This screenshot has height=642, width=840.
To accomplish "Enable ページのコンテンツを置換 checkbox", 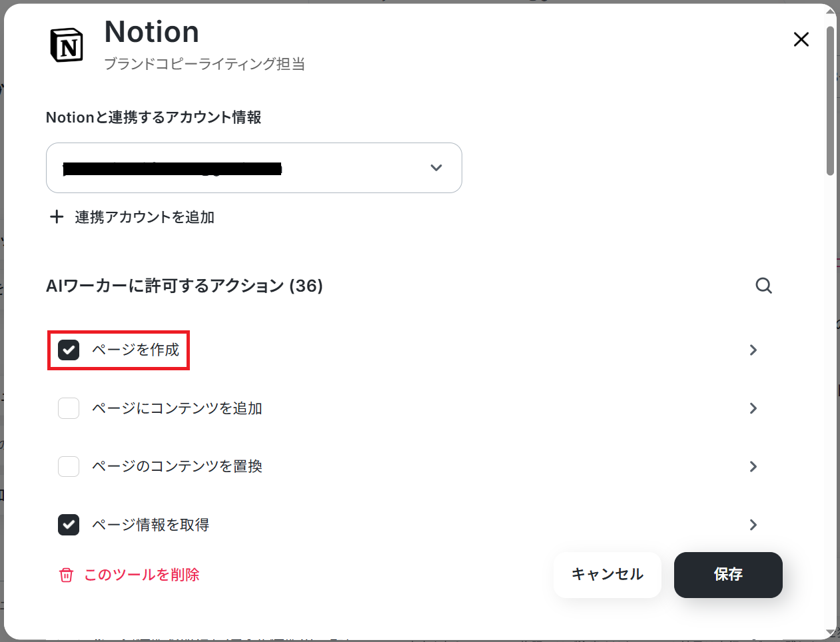I will click(x=69, y=466).
